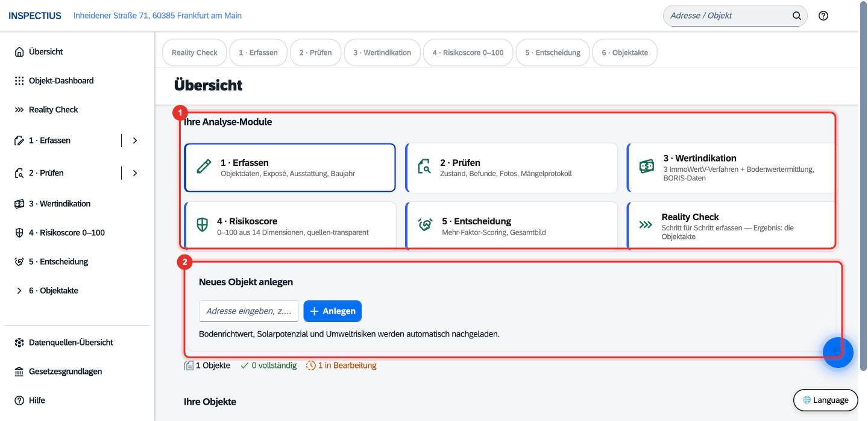
Task: Open the Inheidener Straße 71 address link
Action: [x=157, y=16]
